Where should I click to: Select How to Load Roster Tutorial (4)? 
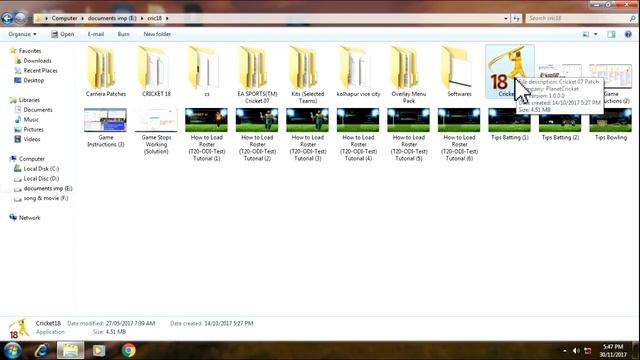(x=358, y=135)
